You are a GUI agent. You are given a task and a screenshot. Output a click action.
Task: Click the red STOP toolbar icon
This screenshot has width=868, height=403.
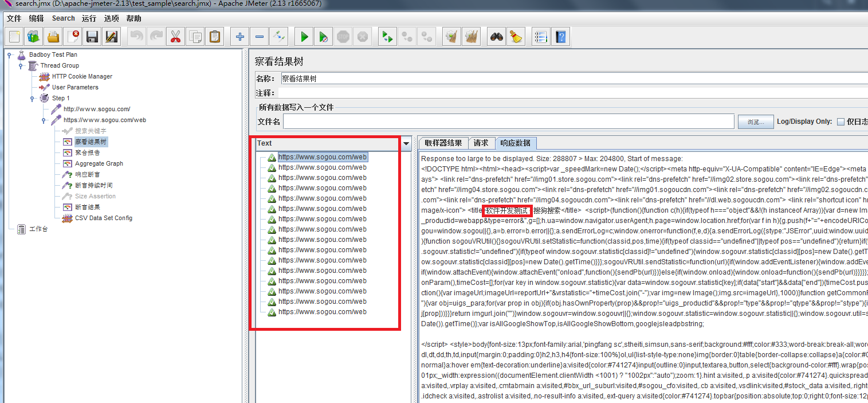click(x=343, y=37)
